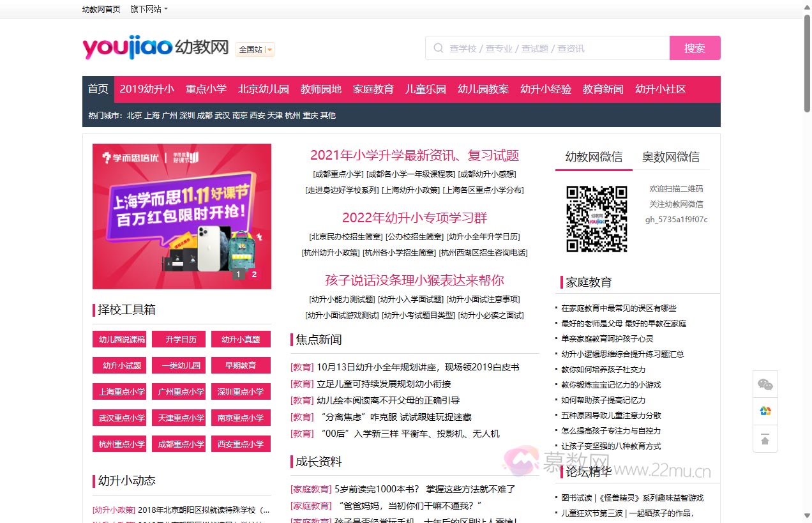Click the back-to-top arrow icon
This screenshot has height=523, width=812.
tap(765, 439)
